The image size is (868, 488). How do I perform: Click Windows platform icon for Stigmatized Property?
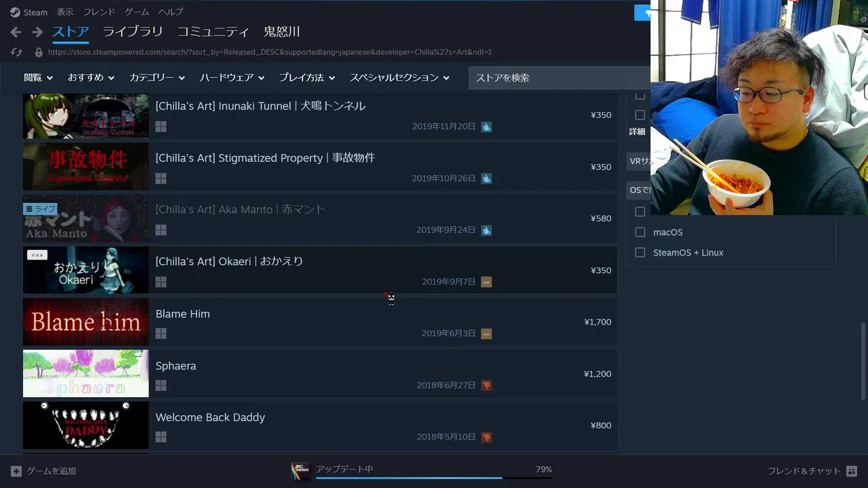coord(161,178)
